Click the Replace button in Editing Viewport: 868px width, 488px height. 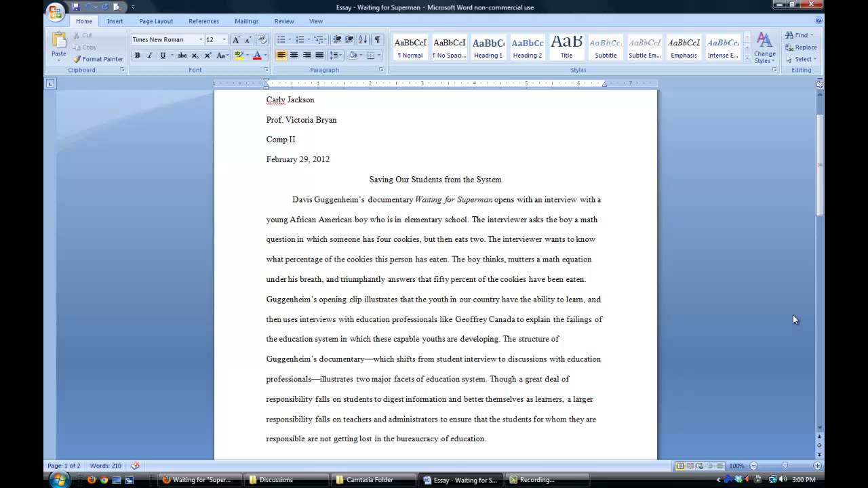tap(801, 47)
